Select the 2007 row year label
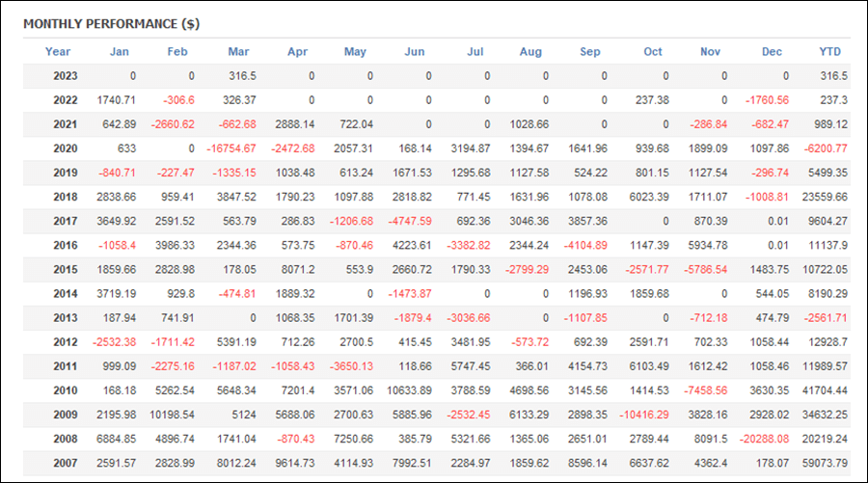Screen dimensions: 868x483 pos(66,463)
